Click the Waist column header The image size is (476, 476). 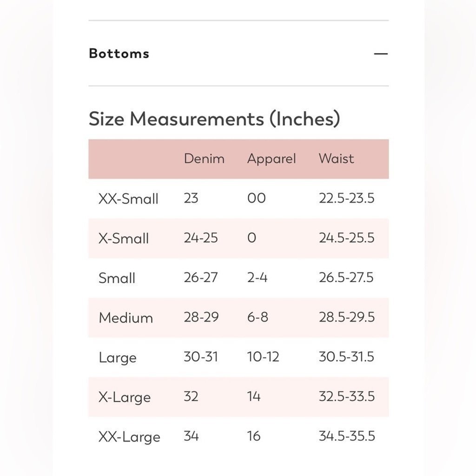(336, 159)
